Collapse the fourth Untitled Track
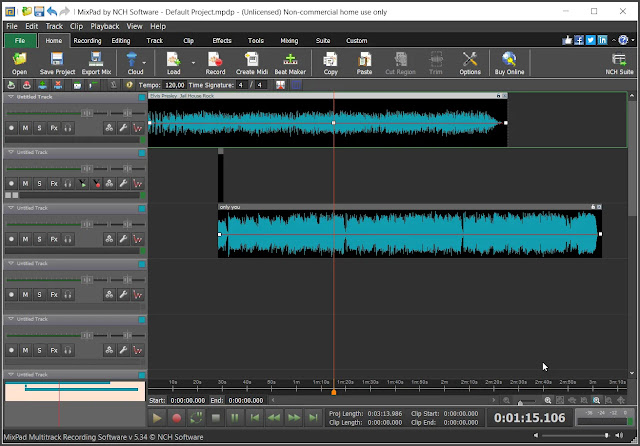Image resolution: width=640 pixels, height=446 pixels. pyautogui.click(x=11, y=263)
